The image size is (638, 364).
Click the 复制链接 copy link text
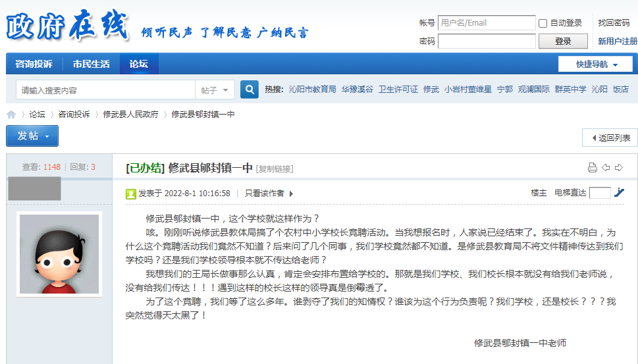[275, 169]
